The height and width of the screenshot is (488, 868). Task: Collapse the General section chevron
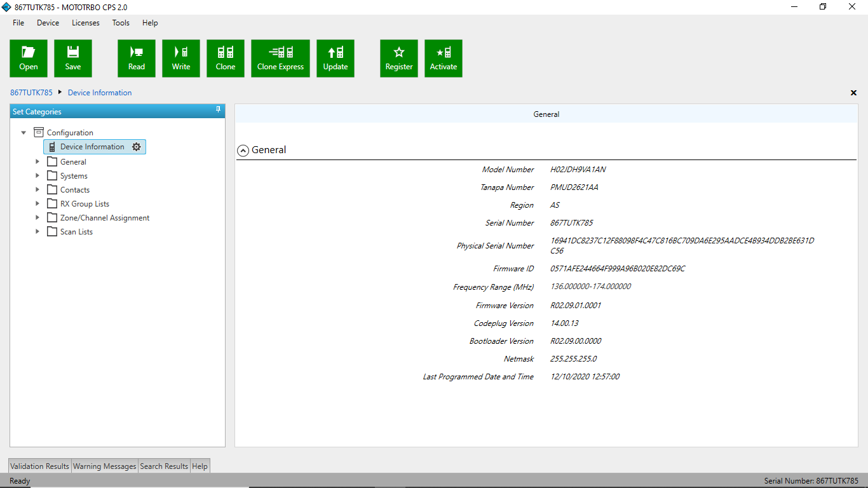coord(243,151)
